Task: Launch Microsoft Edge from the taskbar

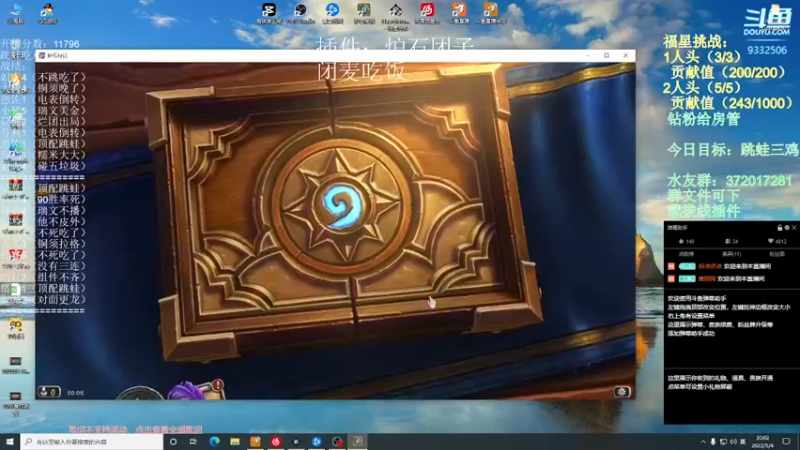Action: click(214, 441)
